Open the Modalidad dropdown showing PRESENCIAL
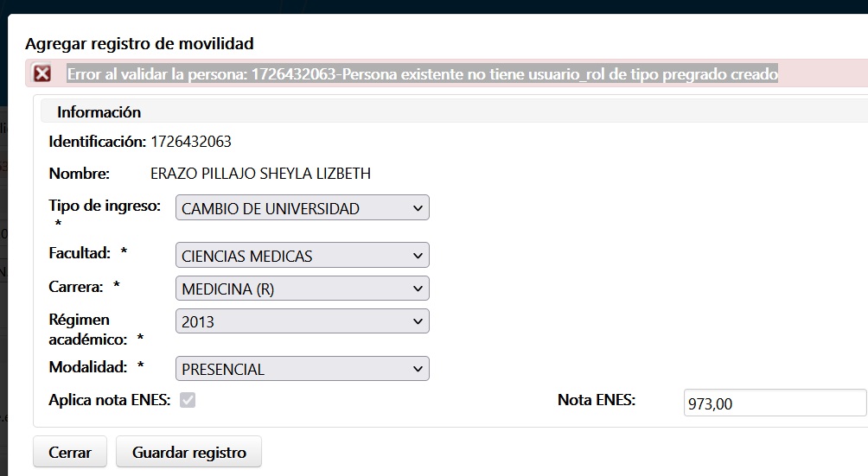 coord(303,369)
